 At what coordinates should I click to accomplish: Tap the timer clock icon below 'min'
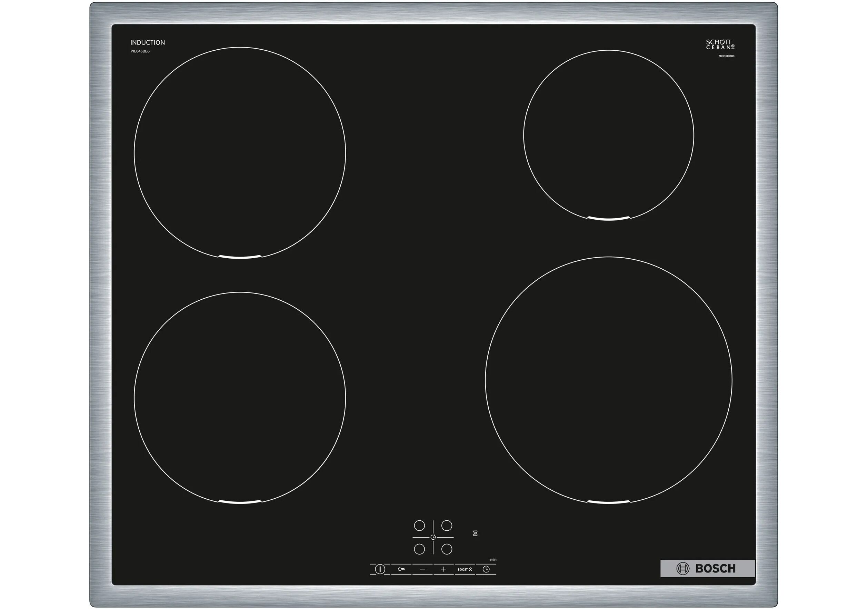click(x=486, y=569)
